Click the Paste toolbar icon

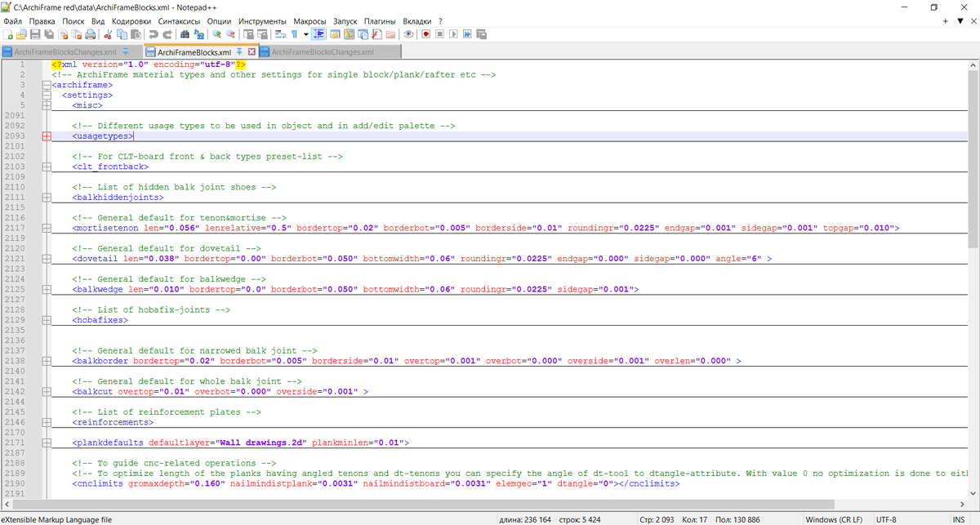pos(136,34)
